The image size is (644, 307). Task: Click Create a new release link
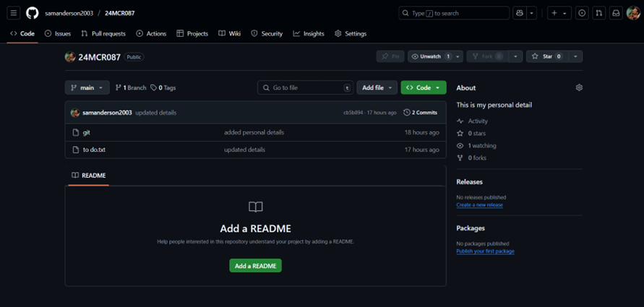click(480, 205)
